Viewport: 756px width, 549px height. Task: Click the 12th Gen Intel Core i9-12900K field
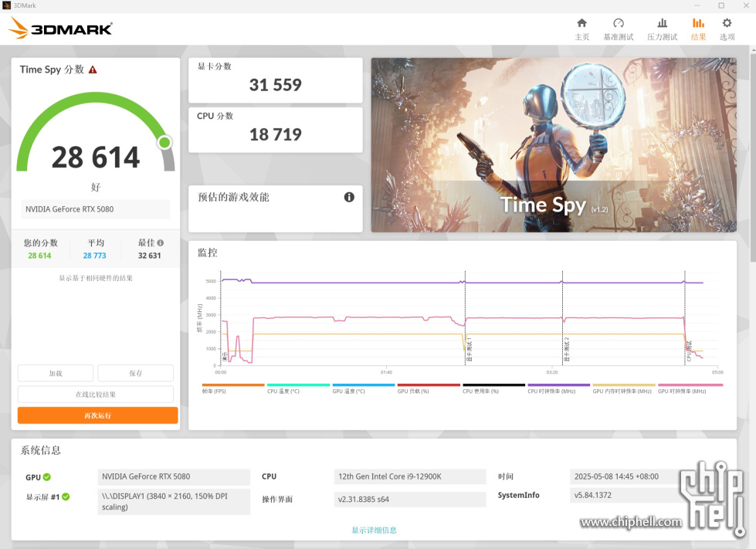(x=410, y=476)
